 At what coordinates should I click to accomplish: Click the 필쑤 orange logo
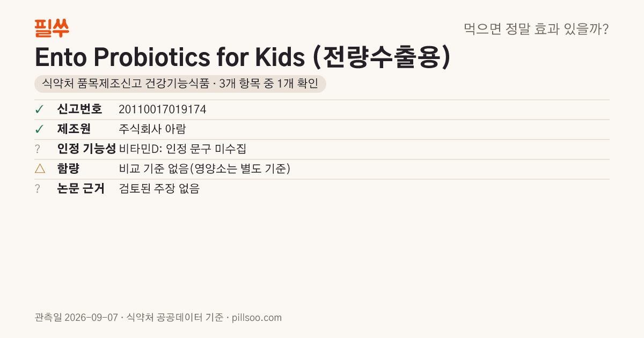click(x=52, y=28)
